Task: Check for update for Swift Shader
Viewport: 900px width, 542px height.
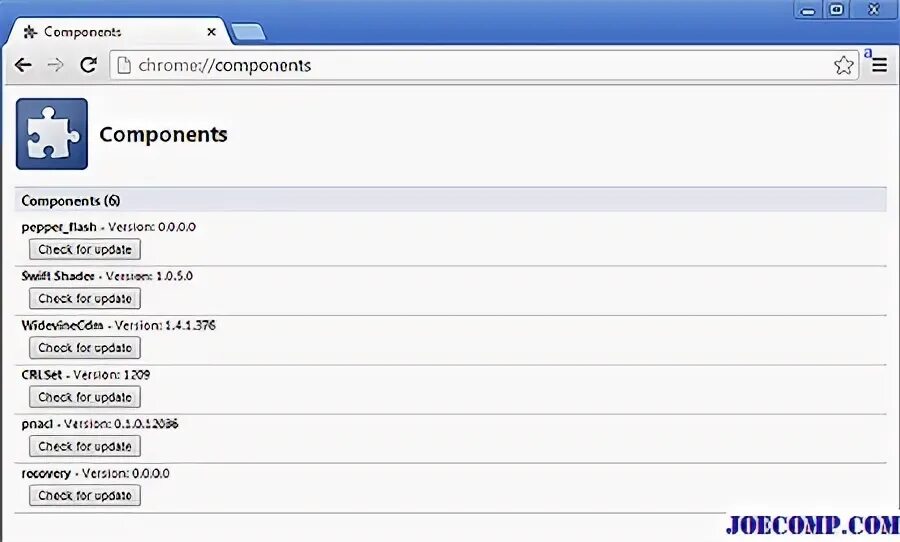Action: (85, 299)
